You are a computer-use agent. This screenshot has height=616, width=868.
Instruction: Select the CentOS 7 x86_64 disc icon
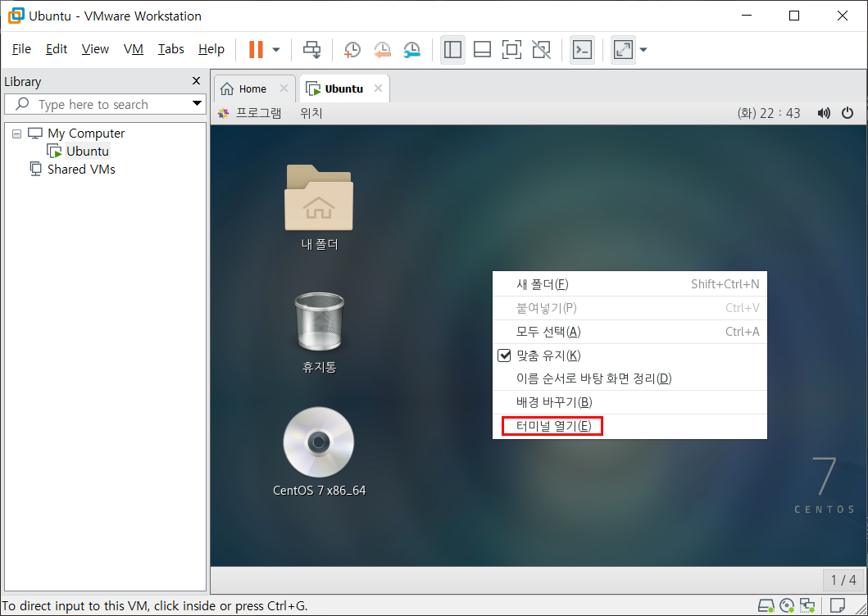click(320, 452)
